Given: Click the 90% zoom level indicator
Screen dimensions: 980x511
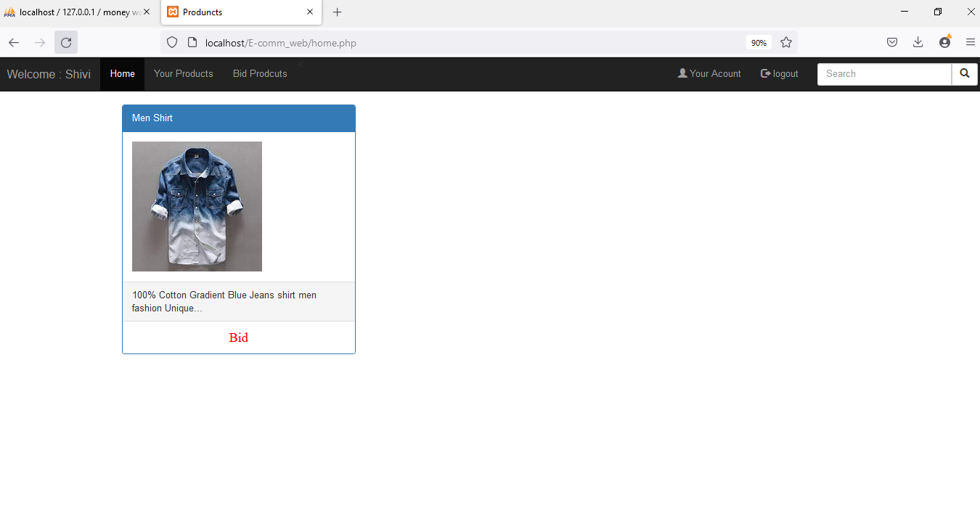Looking at the screenshot, I should click(x=759, y=43).
